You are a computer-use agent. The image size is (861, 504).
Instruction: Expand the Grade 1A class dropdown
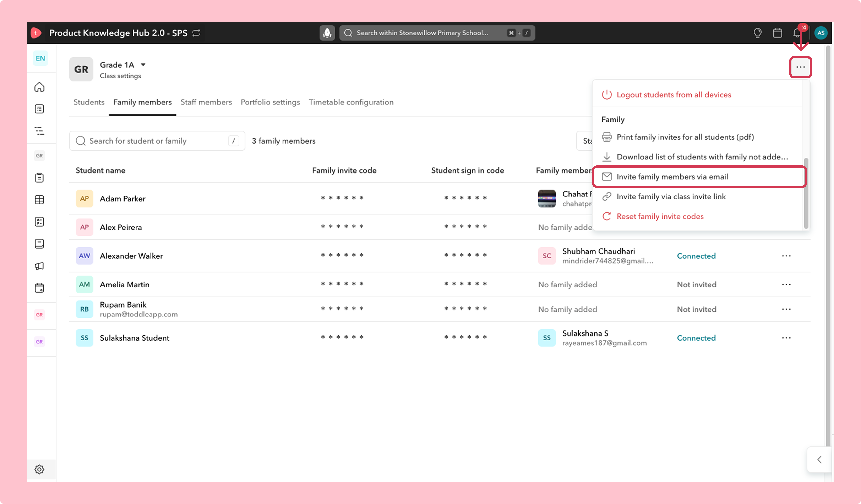click(x=143, y=65)
